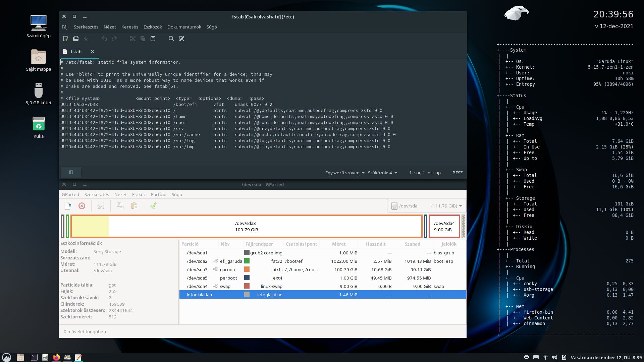The height and width of the screenshot is (362, 644).
Task: Open the Súgó menu in GParted
Action: click(x=177, y=194)
